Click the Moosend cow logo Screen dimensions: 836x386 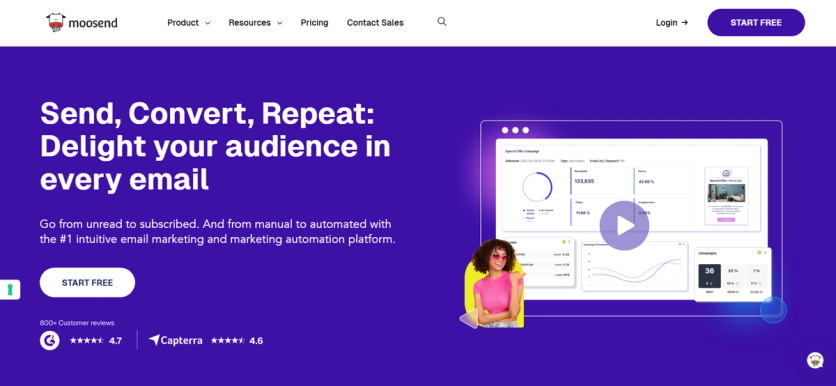coord(55,22)
